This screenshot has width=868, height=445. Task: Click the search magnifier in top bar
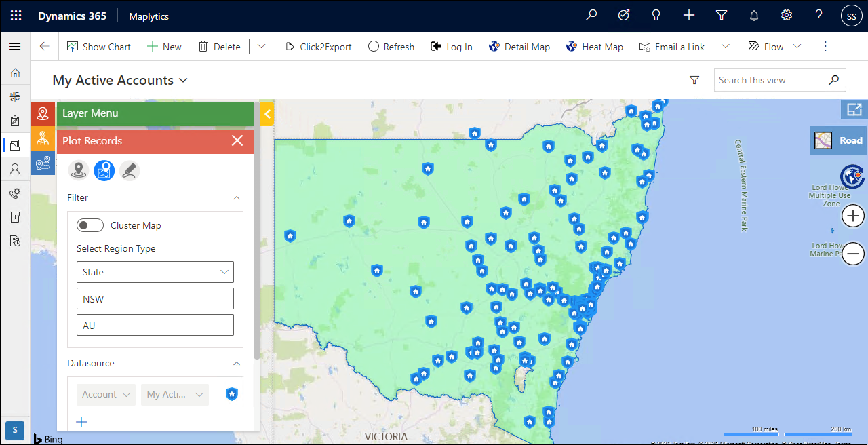(x=592, y=16)
